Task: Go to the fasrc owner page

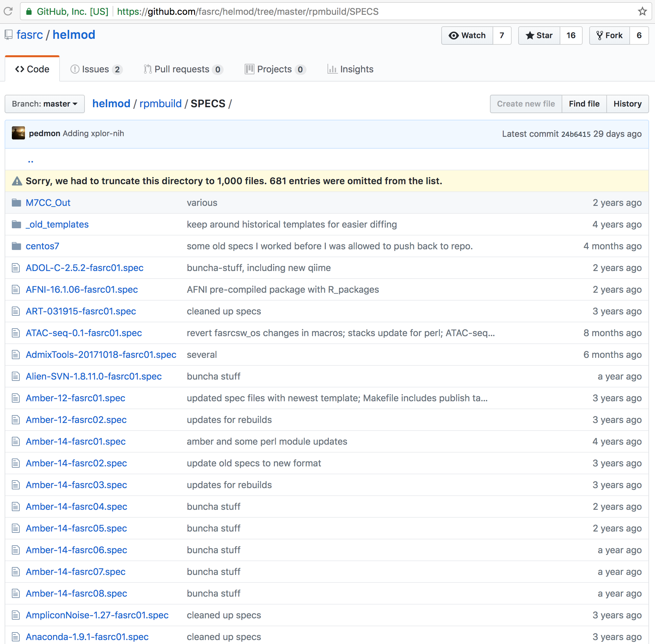Action: [30, 35]
